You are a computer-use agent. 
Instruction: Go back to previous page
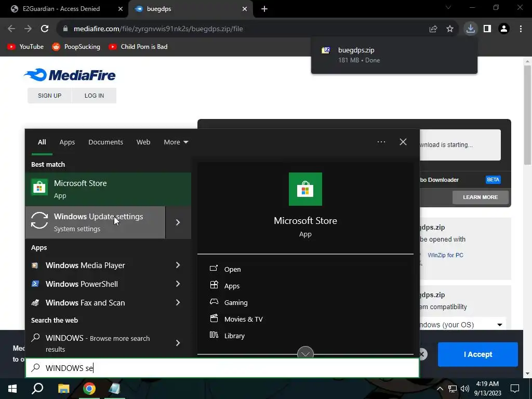click(11, 29)
